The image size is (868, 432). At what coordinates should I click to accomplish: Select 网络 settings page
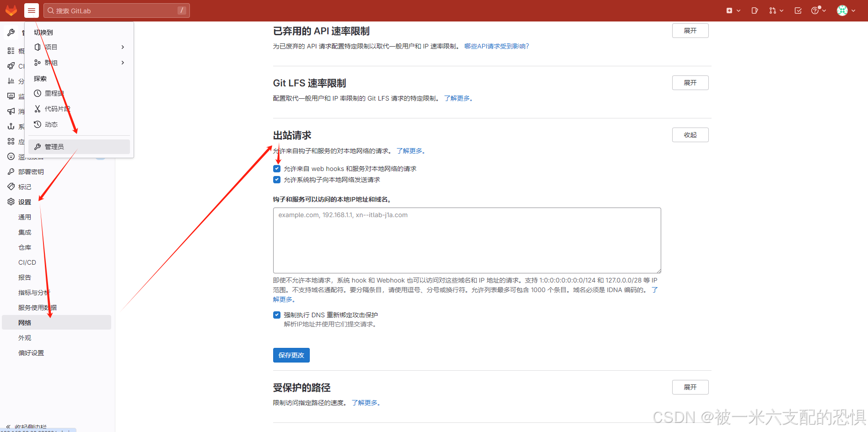pos(56,322)
